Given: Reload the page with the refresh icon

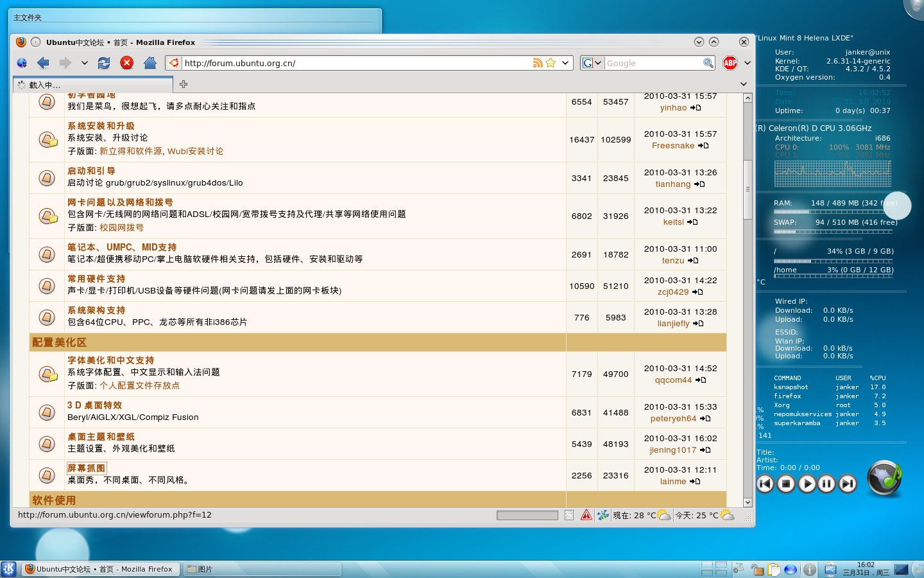Looking at the screenshot, I should pos(104,63).
